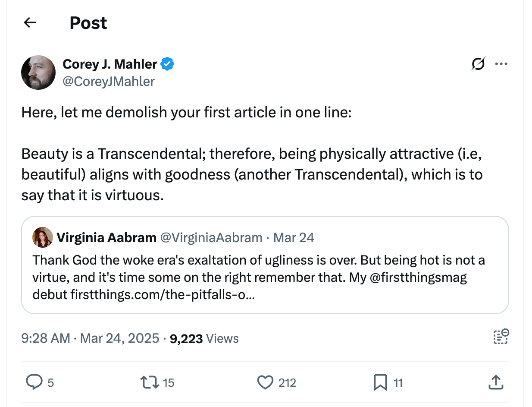The height and width of the screenshot is (407, 532).
Task: Navigate back using the arrow icon
Action: pos(29,22)
